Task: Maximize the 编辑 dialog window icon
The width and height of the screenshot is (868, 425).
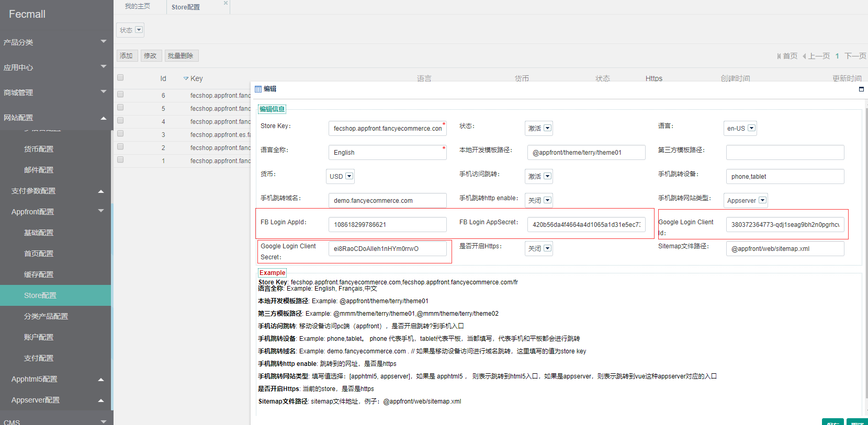Action: 861,89
